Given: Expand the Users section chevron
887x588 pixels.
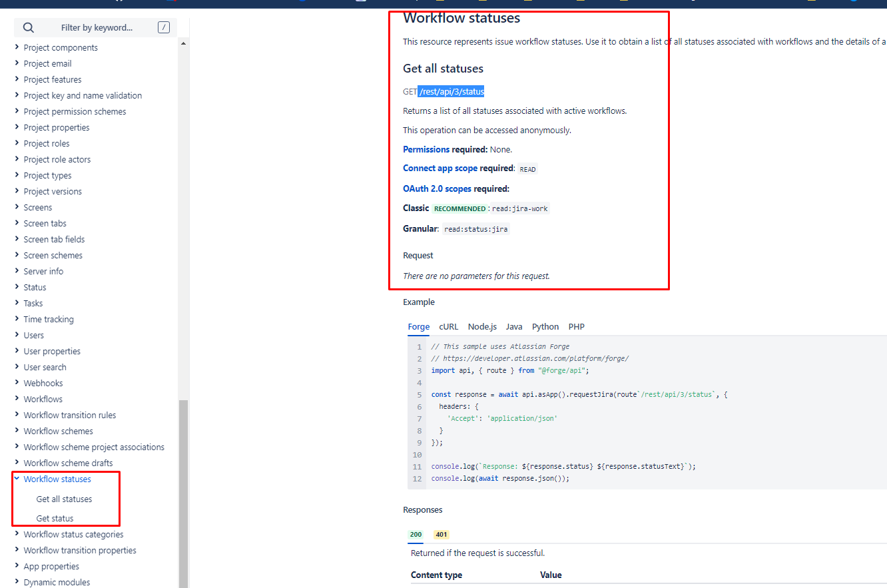Looking at the screenshot, I should (17, 335).
